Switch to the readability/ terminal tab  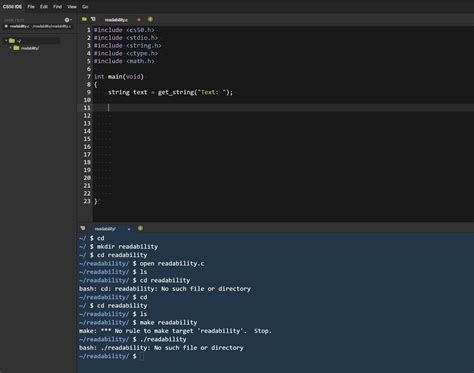coord(105,229)
